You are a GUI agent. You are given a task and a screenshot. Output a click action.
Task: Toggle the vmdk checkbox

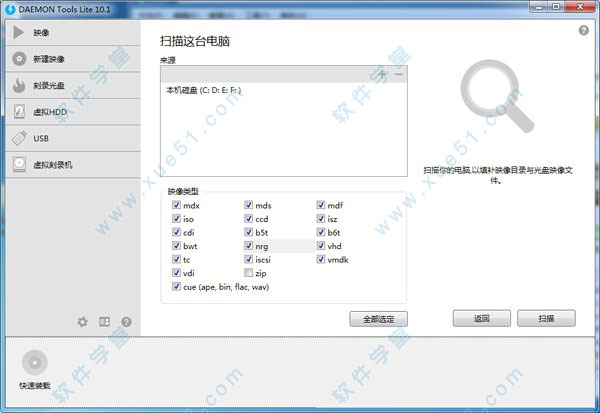(x=321, y=259)
